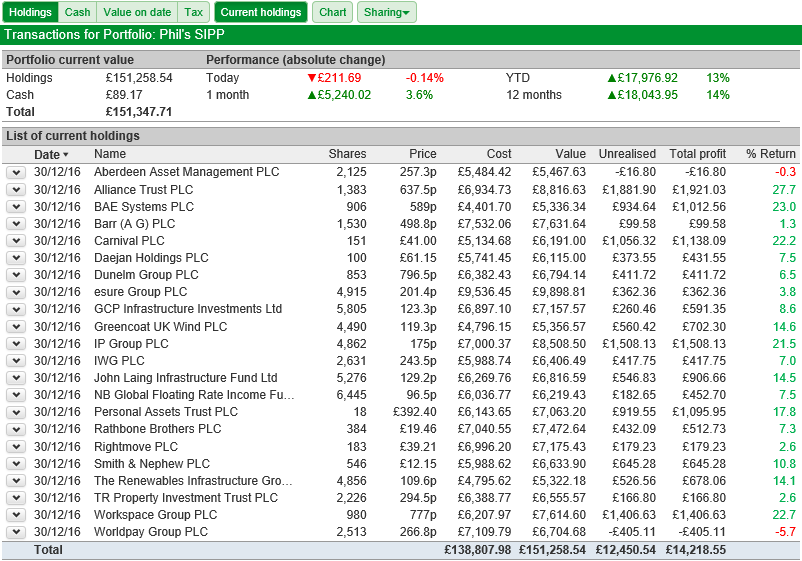Click the Dunelm Group PLC name
This screenshot has height=561, width=802.
[146, 275]
